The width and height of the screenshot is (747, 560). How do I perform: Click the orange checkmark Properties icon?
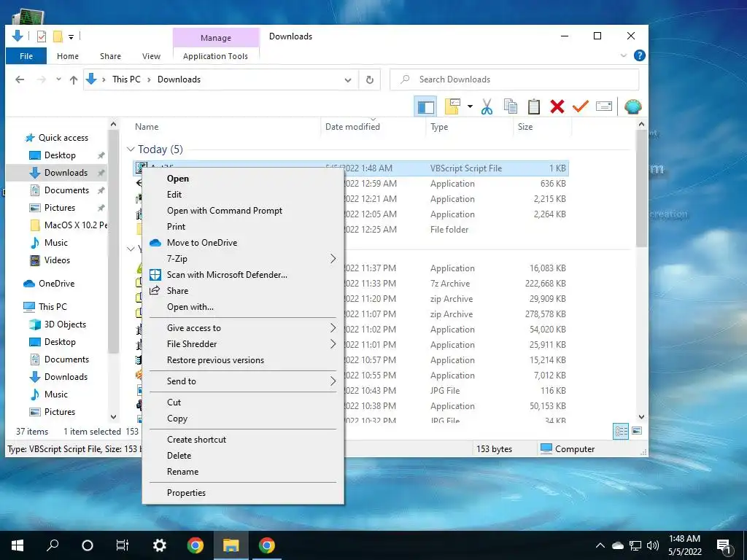(x=580, y=106)
